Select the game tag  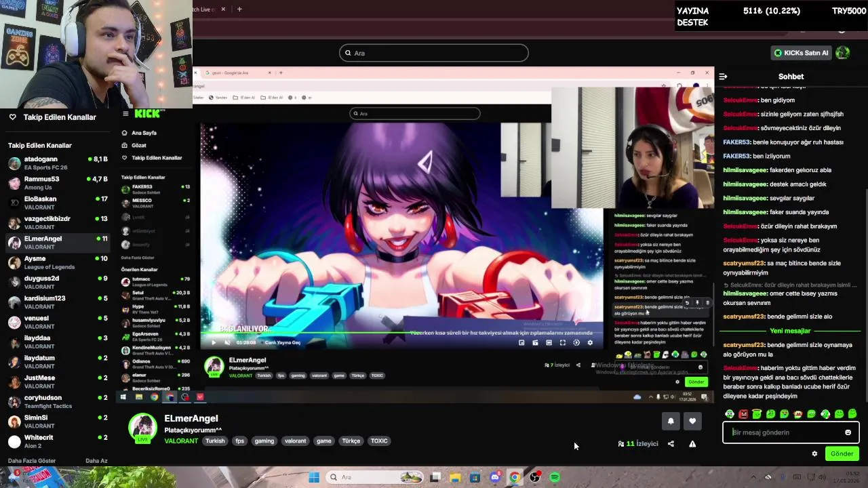[324, 441]
